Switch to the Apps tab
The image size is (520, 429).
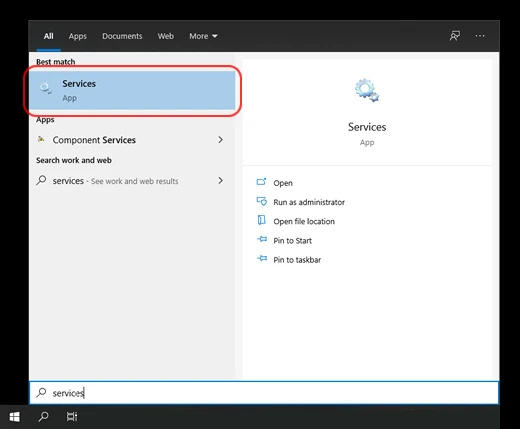click(x=78, y=36)
